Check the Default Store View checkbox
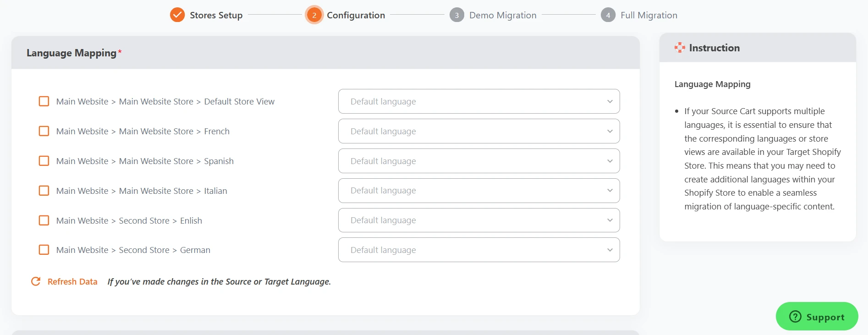The width and height of the screenshot is (868, 335). 44,101
